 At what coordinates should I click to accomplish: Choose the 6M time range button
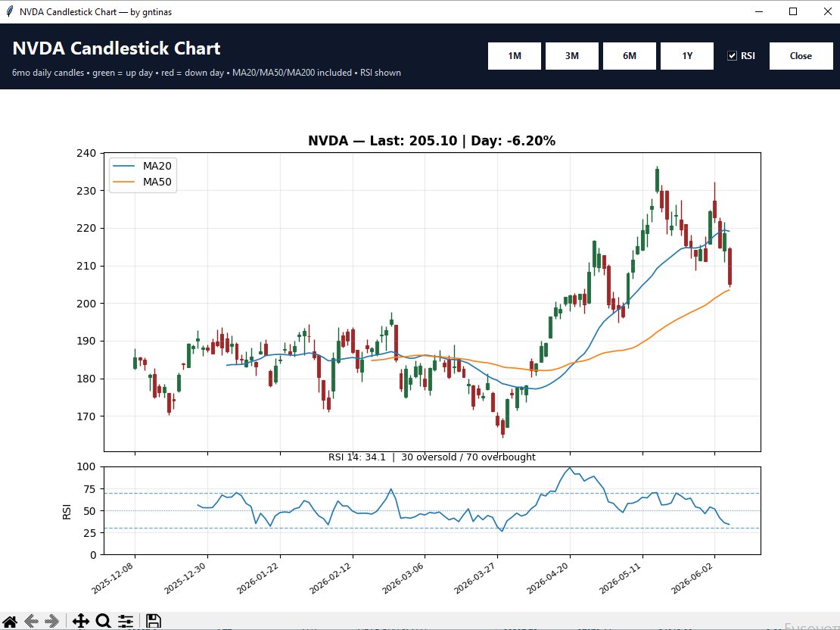(630, 56)
